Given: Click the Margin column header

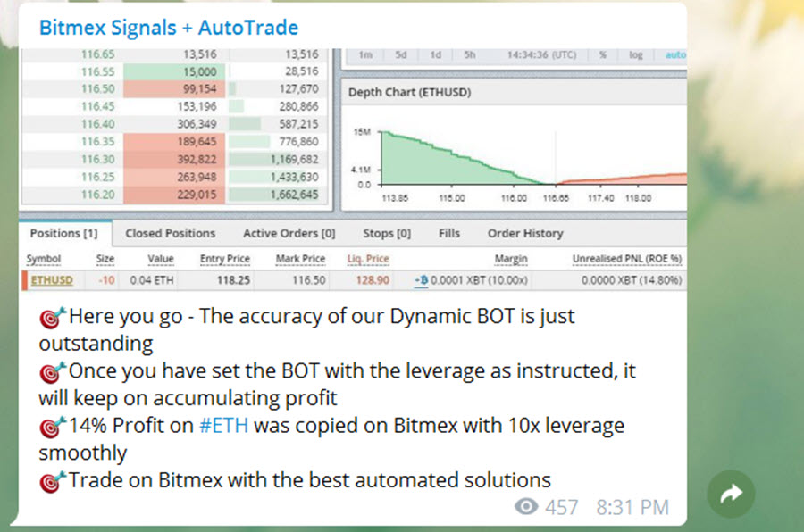Looking at the screenshot, I should (x=511, y=259).
